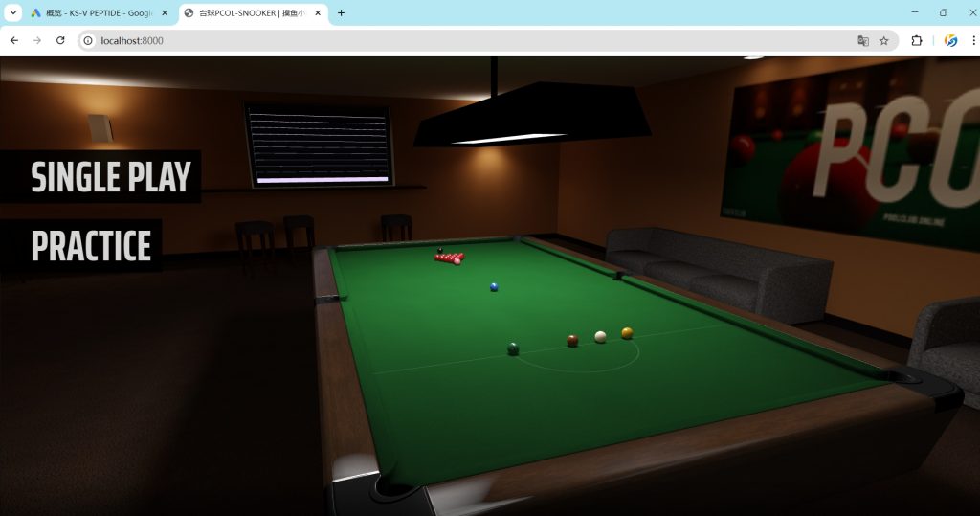This screenshot has height=516, width=980.
Task: Switch to the KS-V PEPTIDE Google tab
Action: (x=100, y=13)
